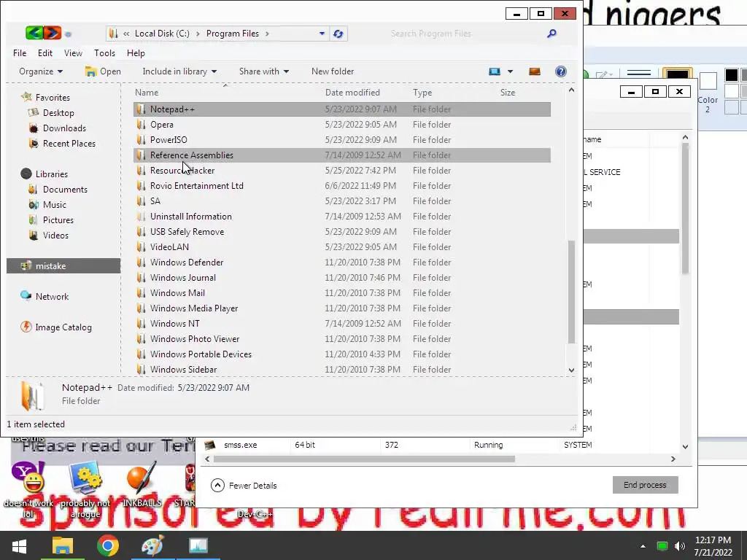This screenshot has height=560, width=747.
Task: Open Yahoo messenger desktop icon
Action: pyautogui.click(x=28, y=478)
